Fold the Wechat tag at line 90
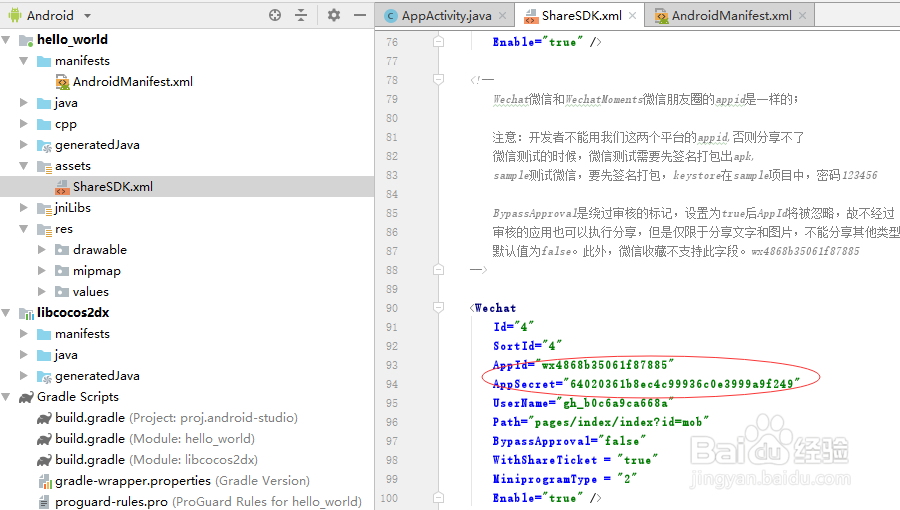 [439, 308]
